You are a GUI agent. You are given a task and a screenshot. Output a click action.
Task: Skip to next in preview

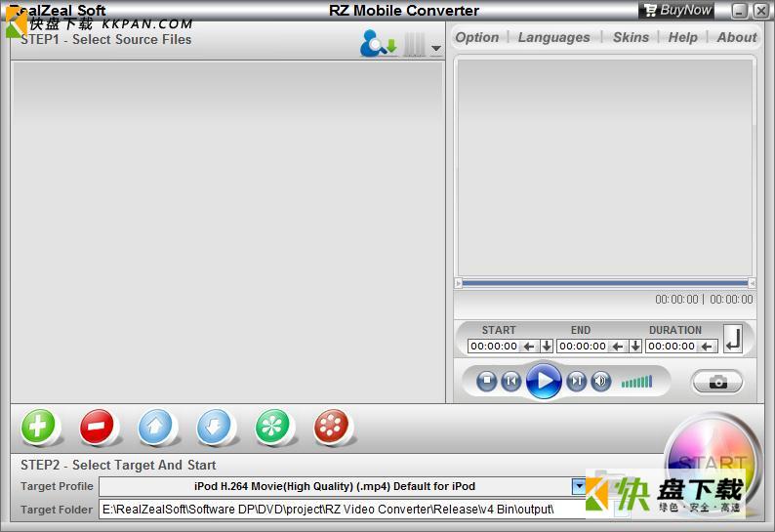(576, 382)
